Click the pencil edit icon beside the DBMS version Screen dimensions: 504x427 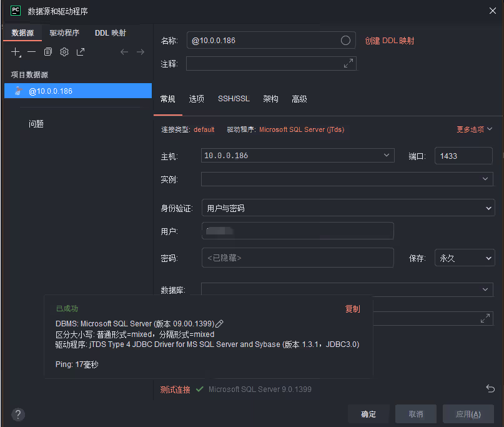pos(219,324)
